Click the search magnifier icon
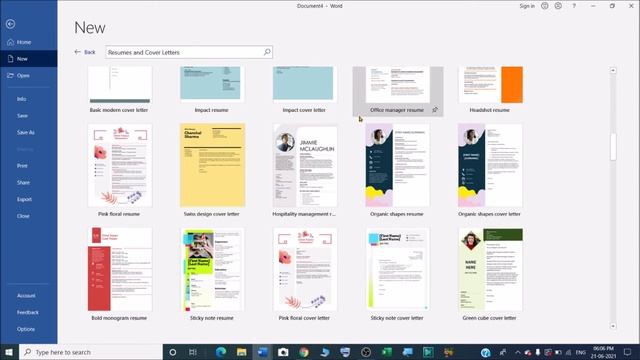Viewport: 640px width, 360px height. tap(267, 52)
